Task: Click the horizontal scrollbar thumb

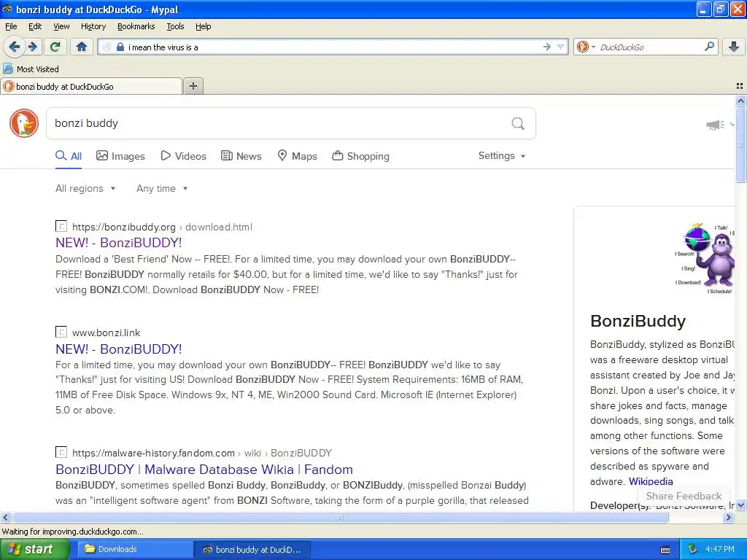Action: pos(340,517)
